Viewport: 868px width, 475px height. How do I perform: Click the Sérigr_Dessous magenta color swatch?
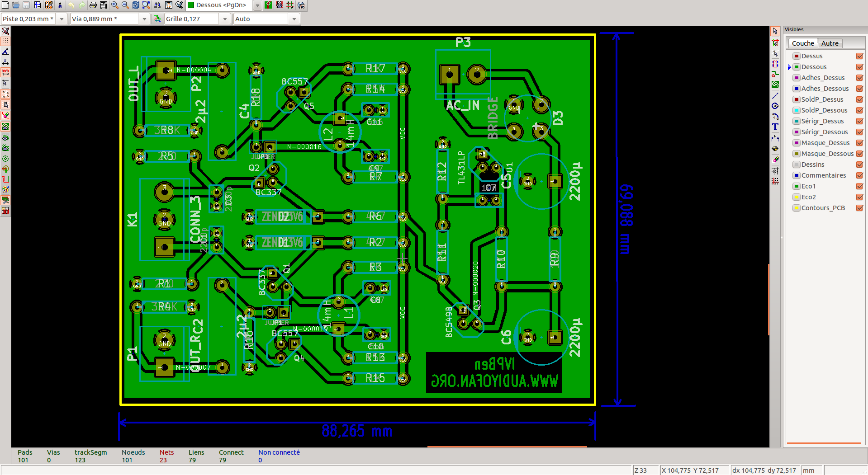click(x=797, y=132)
